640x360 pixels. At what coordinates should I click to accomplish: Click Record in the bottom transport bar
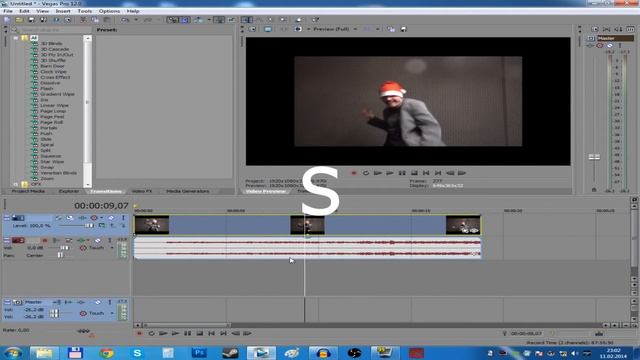pos(139,333)
